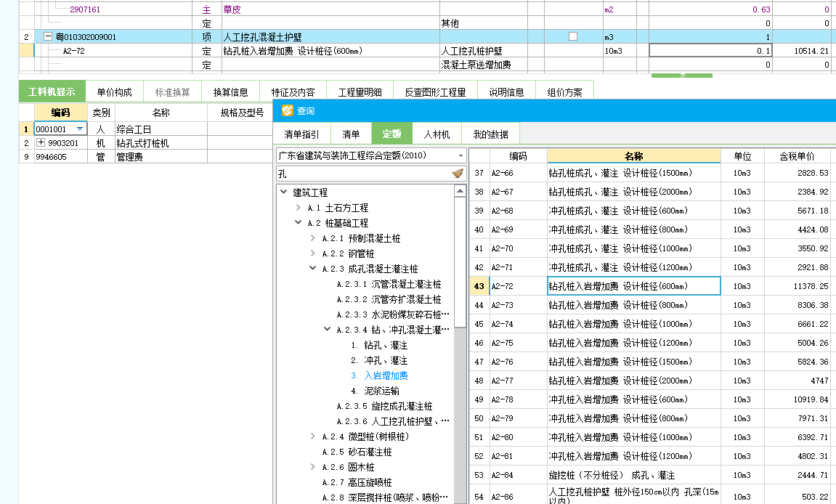Screen dimensions: 836x504
Task: Select tree item A.2.3.6 人工挖孔桩护壁
Action: click(x=392, y=421)
